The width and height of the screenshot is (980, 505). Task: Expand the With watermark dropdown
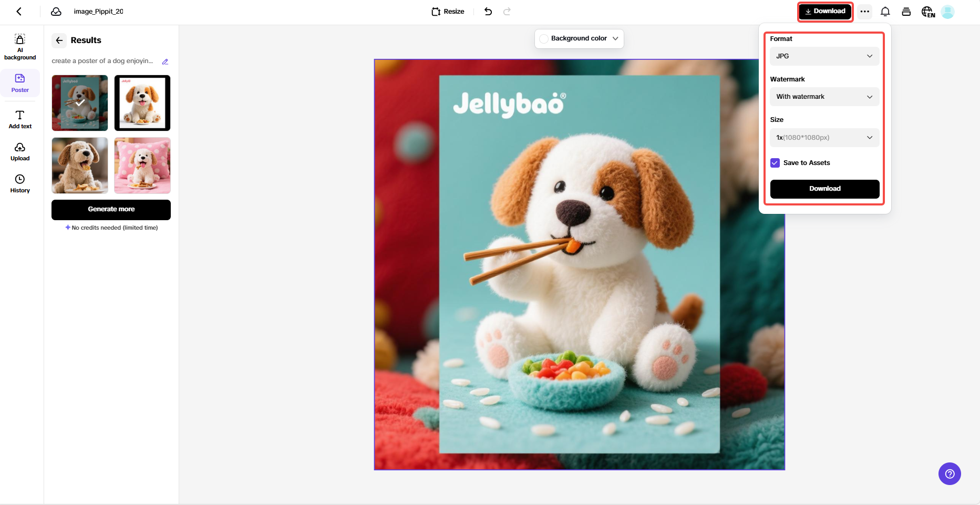pos(824,97)
